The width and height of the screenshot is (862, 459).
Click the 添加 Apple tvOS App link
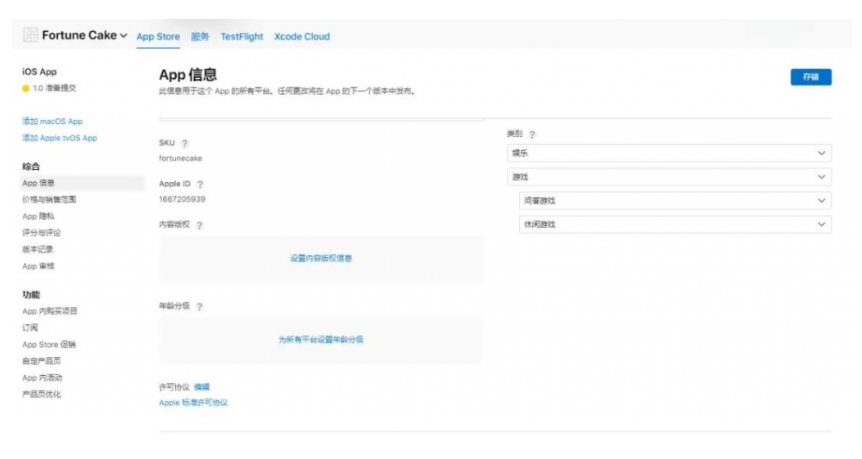59,138
